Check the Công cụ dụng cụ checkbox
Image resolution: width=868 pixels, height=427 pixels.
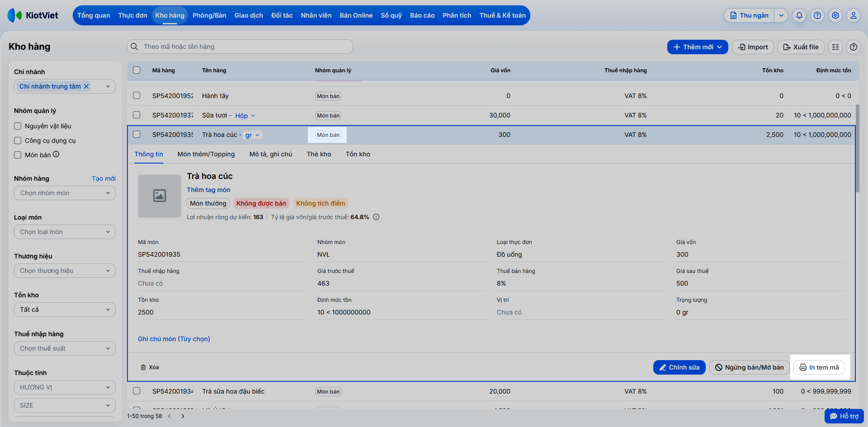18,141
